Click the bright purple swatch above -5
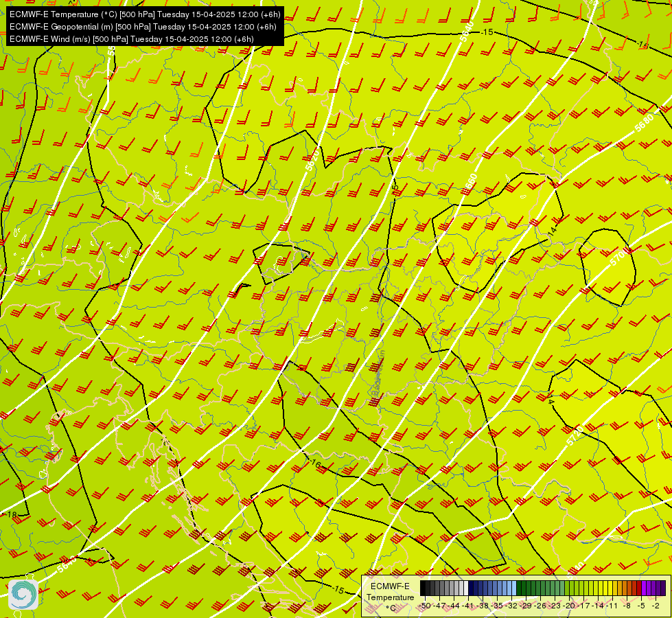The image size is (672, 618). [x=644, y=588]
